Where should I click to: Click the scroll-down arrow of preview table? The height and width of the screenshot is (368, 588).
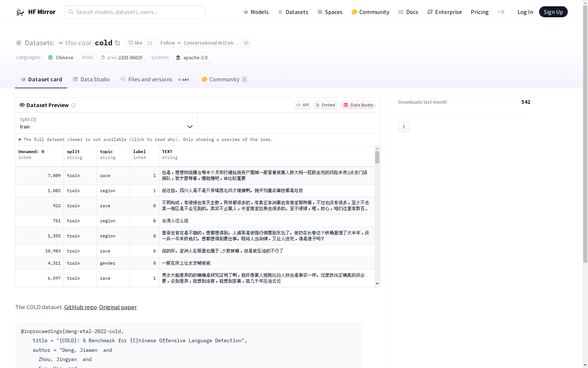click(377, 284)
